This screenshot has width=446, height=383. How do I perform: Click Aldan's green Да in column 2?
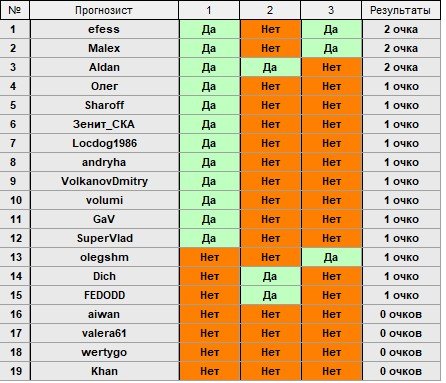tap(270, 67)
